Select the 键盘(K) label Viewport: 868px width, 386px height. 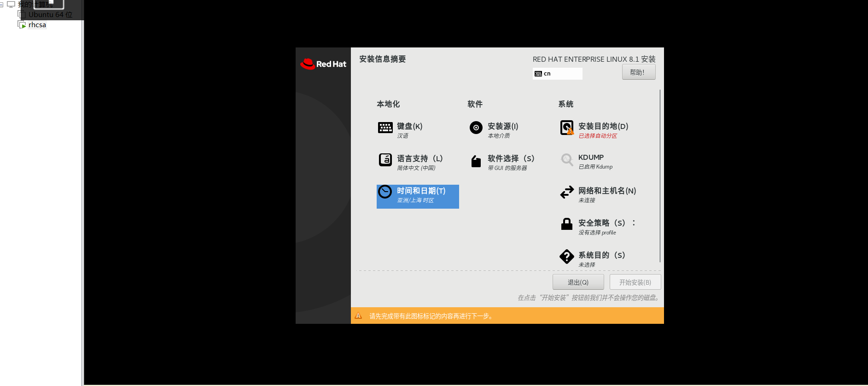click(x=410, y=126)
